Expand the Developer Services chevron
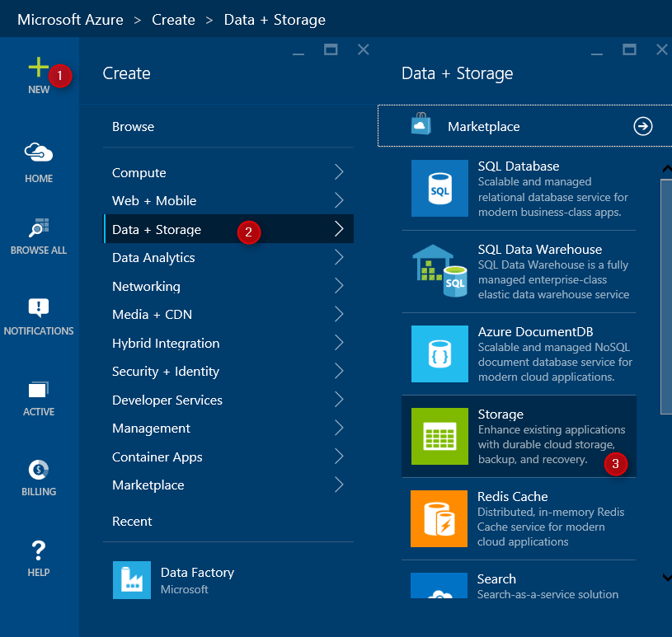672x637 pixels. (x=339, y=399)
